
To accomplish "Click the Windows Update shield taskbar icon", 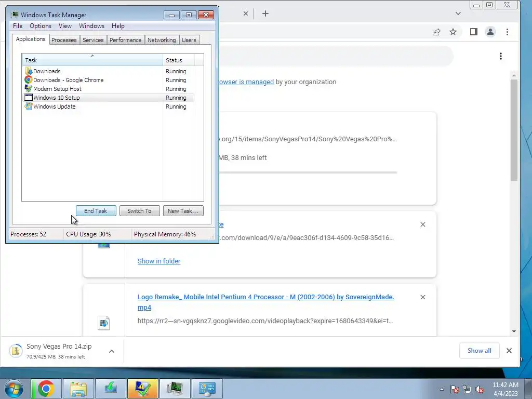I will tap(143, 389).
